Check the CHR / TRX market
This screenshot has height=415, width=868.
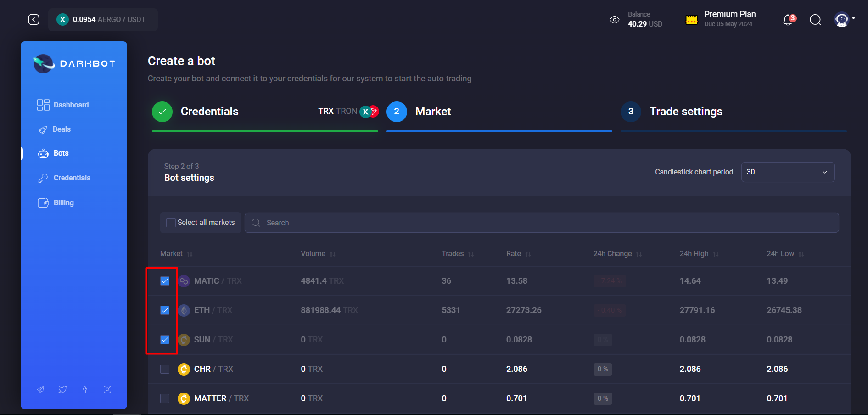(165, 369)
